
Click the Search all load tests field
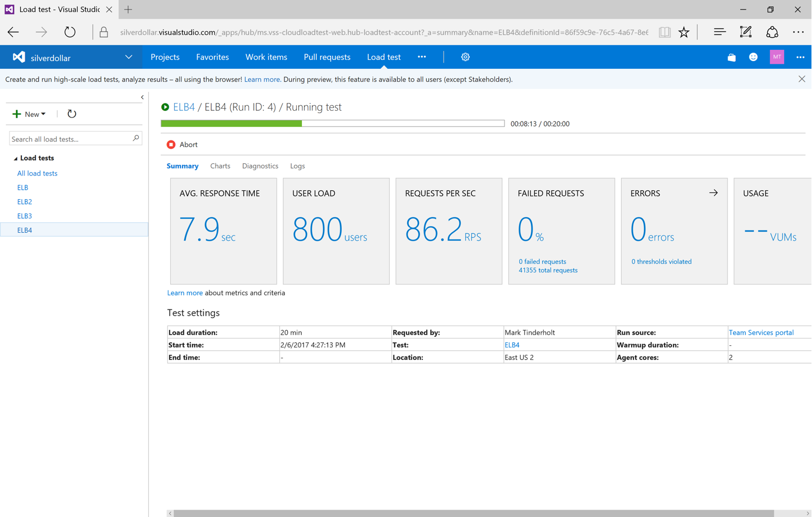click(x=75, y=139)
